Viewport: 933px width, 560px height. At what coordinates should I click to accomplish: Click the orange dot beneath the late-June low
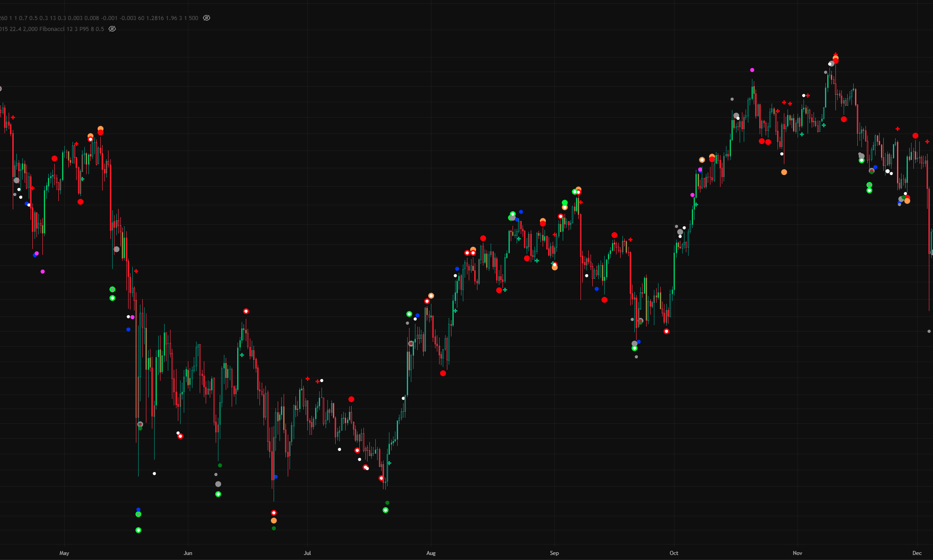point(274,521)
